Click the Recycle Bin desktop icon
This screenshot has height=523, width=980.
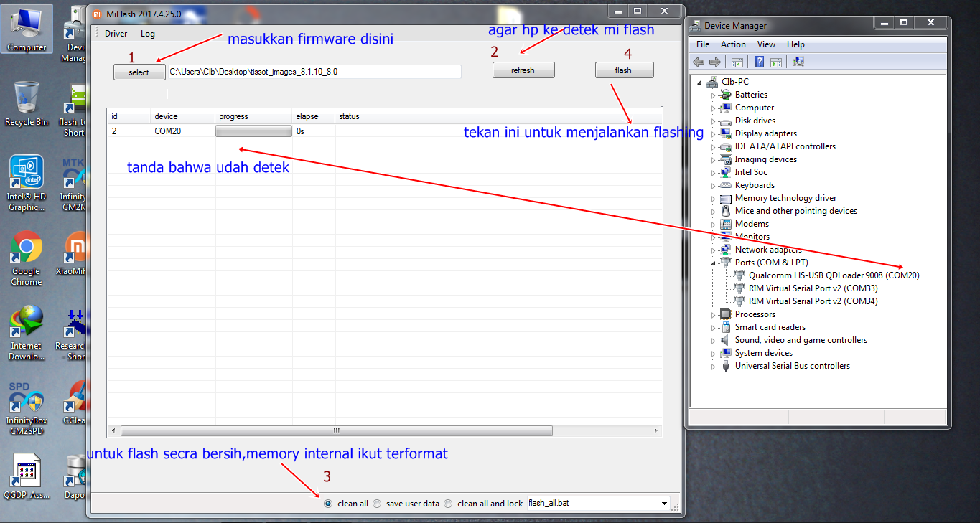coord(27,104)
